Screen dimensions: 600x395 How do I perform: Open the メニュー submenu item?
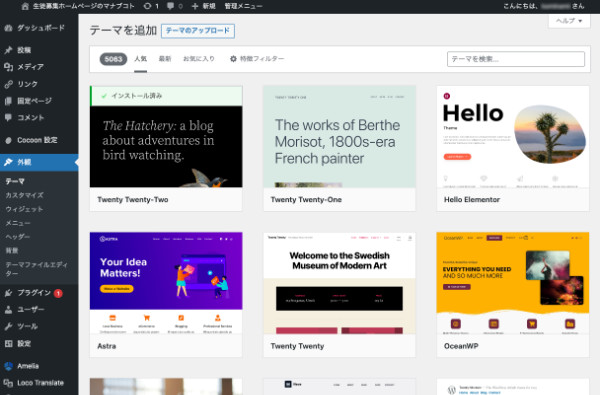point(18,223)
